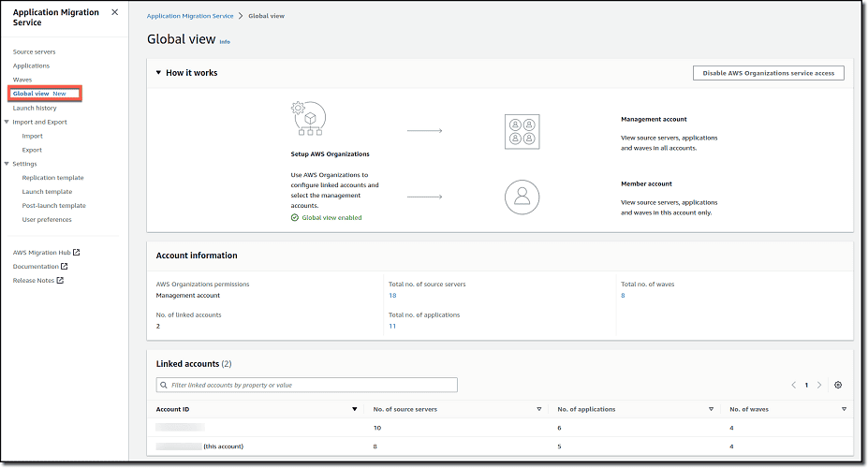Open Applications in the sidebar
Screen dimensions: 868x468
(31, 66)
